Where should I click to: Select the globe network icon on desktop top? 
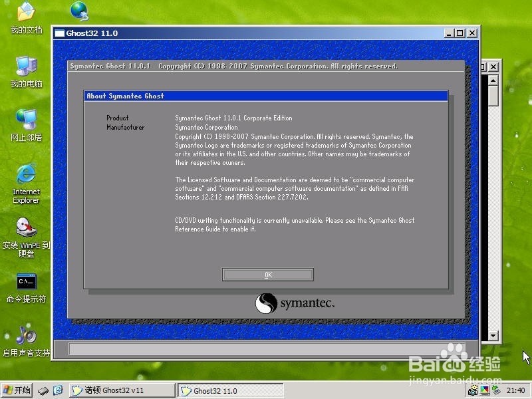click(x=80, y=11)
